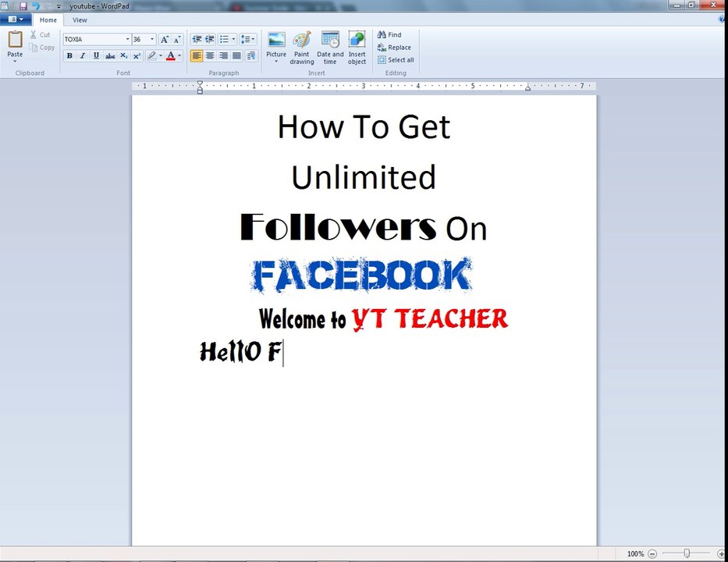The image size is (728, 562).
Task: Toggle Bold formatting
Action: tap(69, 56)
